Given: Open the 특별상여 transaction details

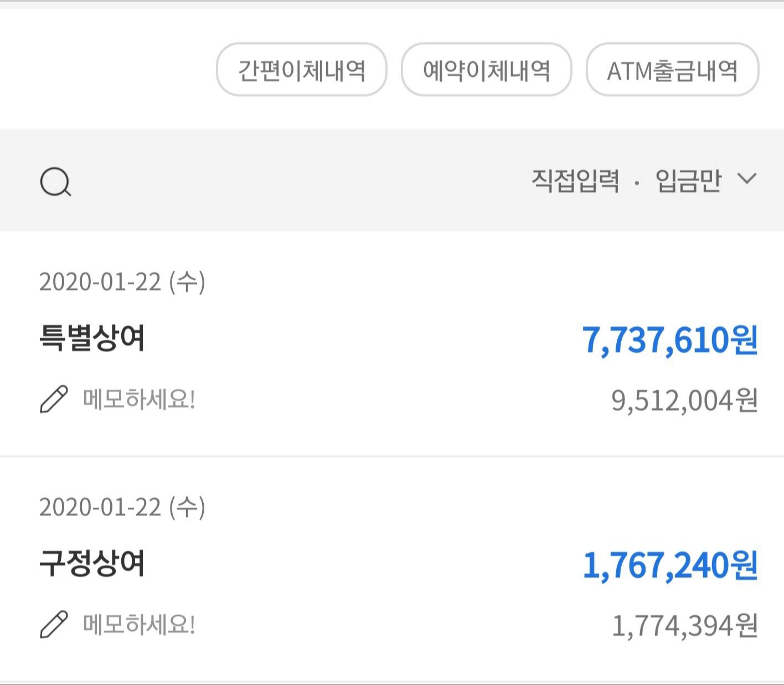Looking at the screenshot, I should pyautogui.click(x=392, y=344).
